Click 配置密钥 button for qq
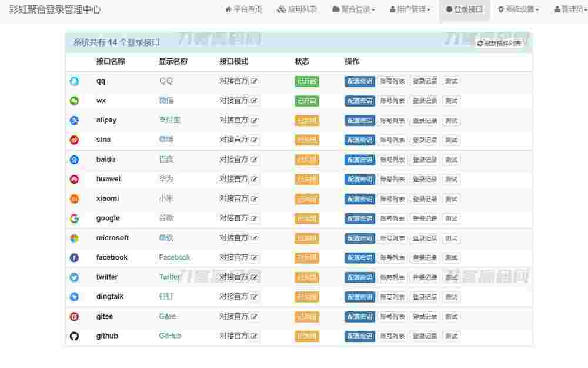This screenshot has width=588, height=368. 360,81
